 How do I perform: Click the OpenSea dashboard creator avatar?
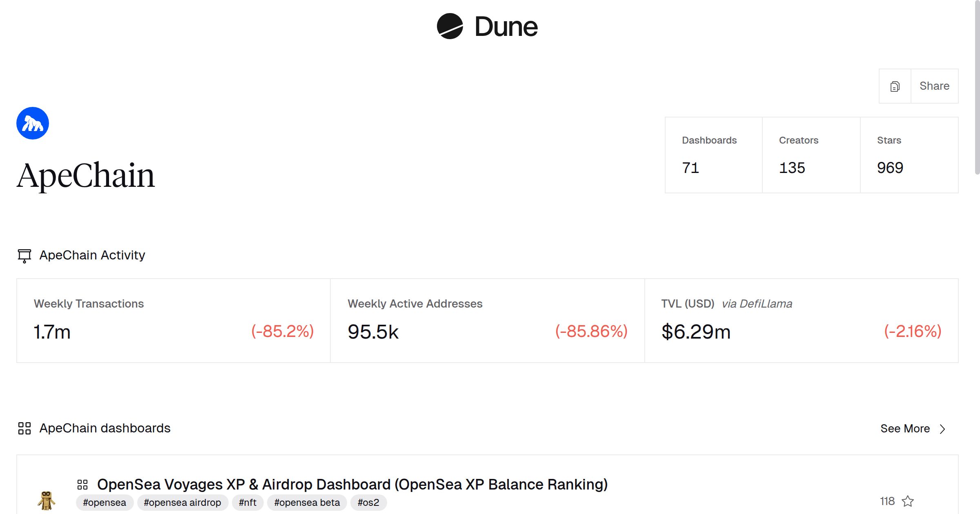pyautogui.click(x=46, y=500)
